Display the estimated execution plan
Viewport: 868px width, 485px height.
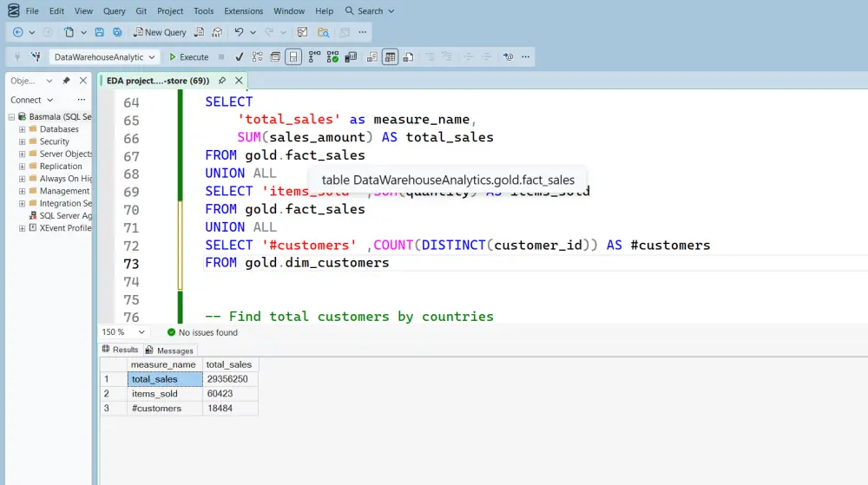click(258, 57)
